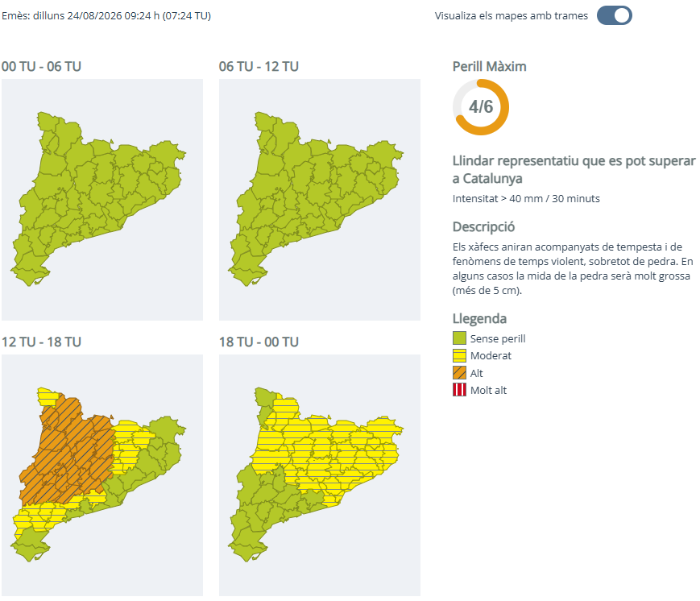
Task: Open the 00 TU - 06 TU map
Action: (x=102, y=200)
